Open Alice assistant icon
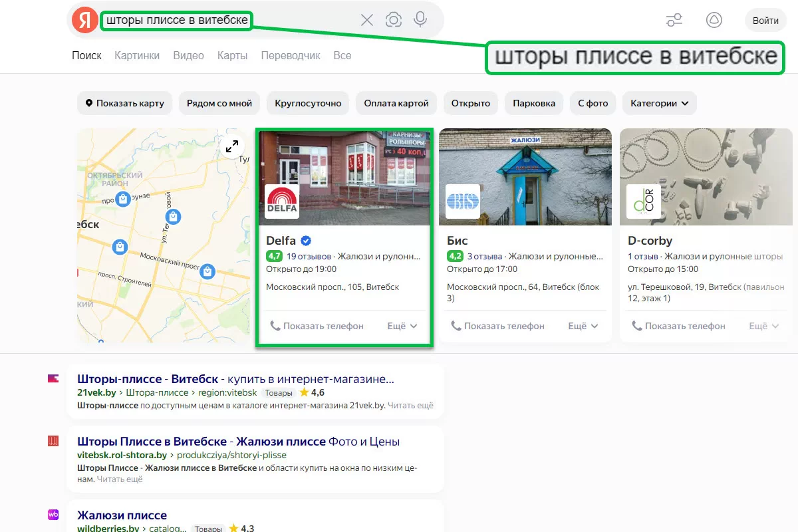 click(714, 20)
